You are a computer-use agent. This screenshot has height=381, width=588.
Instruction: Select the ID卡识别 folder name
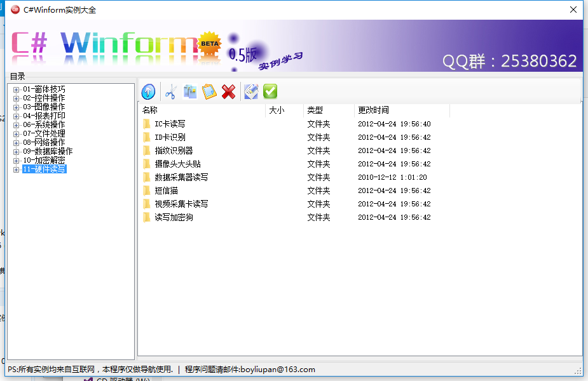[170, 137]
